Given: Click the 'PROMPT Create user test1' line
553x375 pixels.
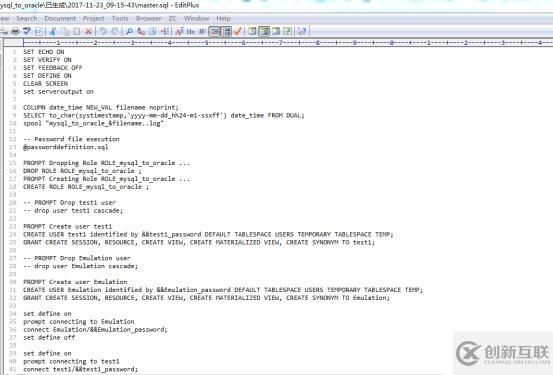Looking at the screenshot, I should (67, 226).
